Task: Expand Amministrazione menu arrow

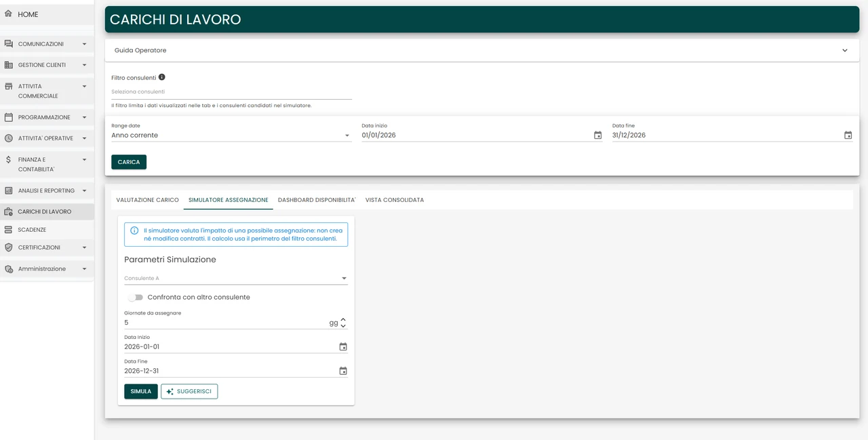Action: 84,269
